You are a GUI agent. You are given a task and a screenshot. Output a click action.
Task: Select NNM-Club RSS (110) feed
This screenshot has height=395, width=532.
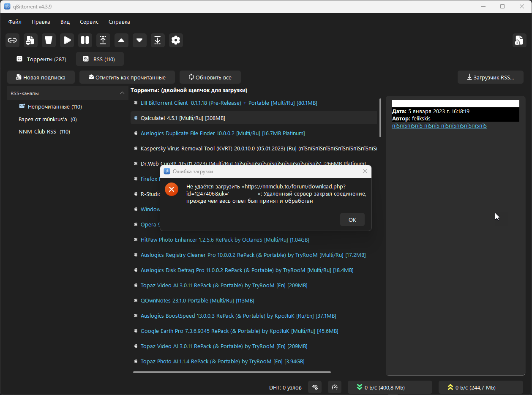[x=44, y=131]
